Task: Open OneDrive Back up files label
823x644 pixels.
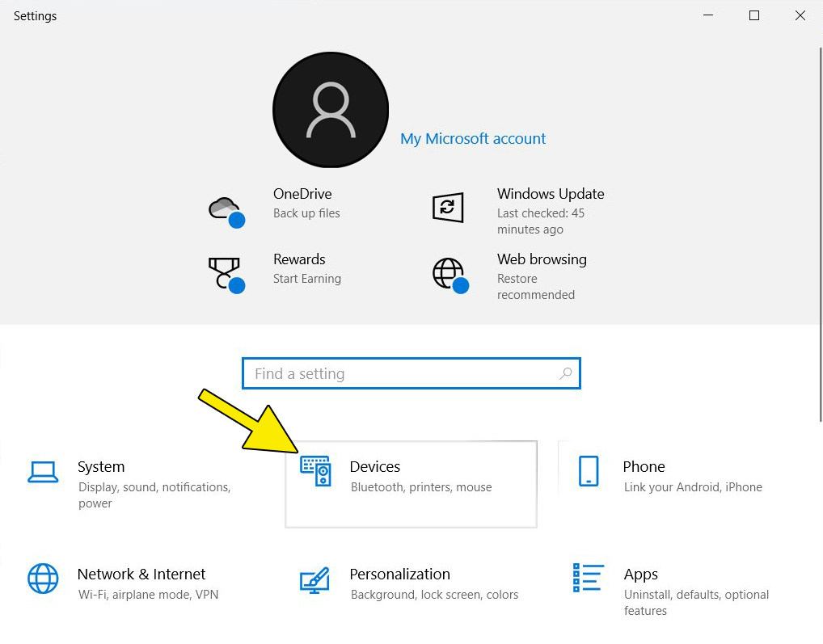Action: pos(306,213)
